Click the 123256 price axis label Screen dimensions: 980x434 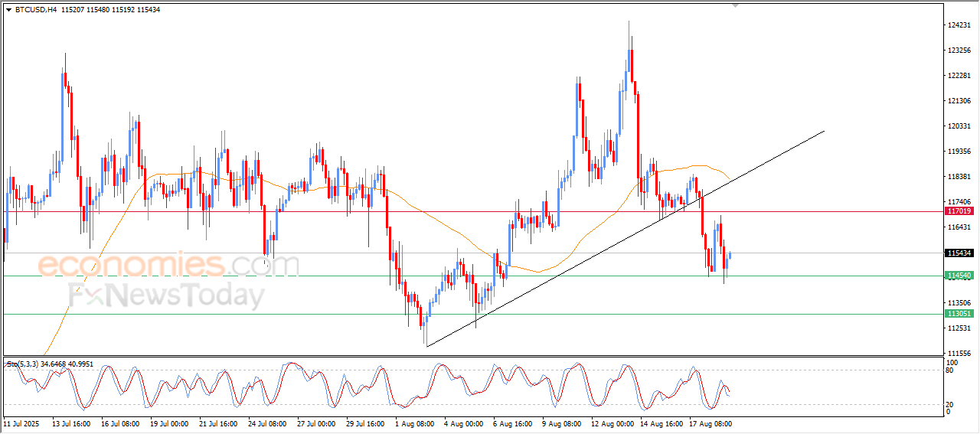point(959,51)
